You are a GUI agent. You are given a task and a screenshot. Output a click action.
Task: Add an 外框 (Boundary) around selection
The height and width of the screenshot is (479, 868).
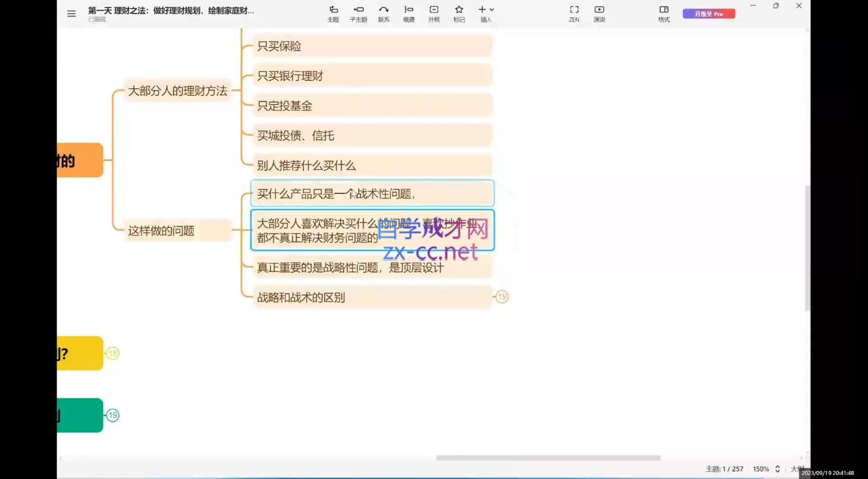click(x=433, y=13)
